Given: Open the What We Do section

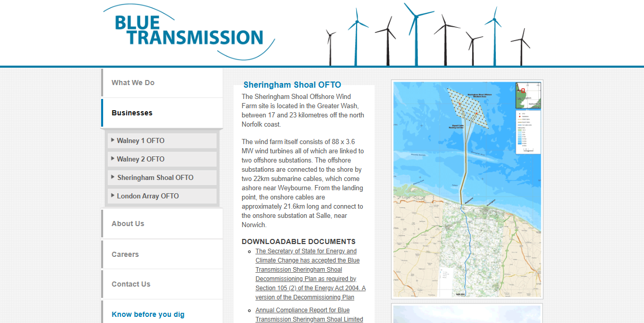Looking at the screenshot, I should pos(133,82).
